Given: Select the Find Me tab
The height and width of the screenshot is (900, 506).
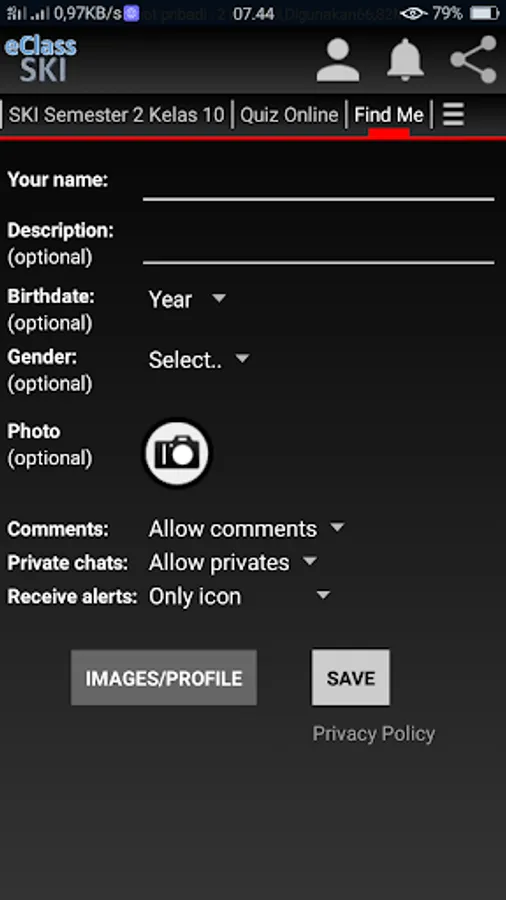Looking at the screenshot, I should (389, 115).
